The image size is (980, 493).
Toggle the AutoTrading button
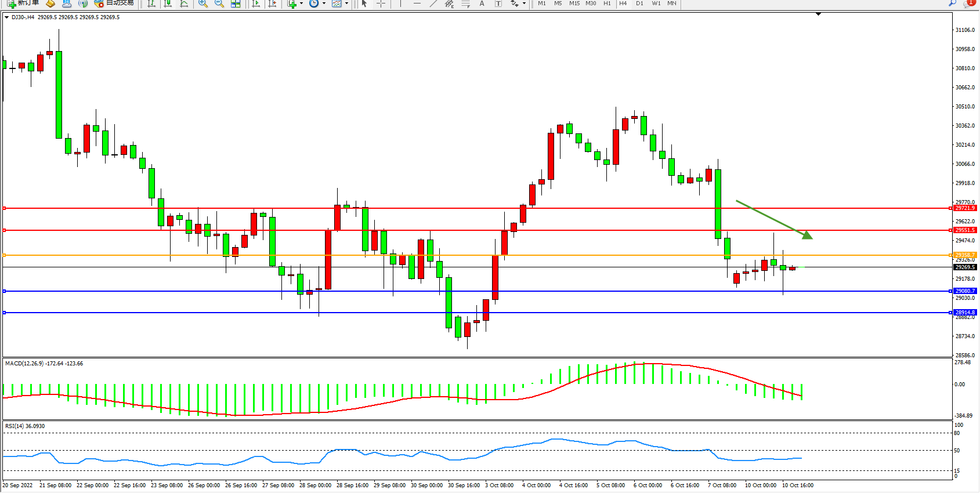pos(115,3)
